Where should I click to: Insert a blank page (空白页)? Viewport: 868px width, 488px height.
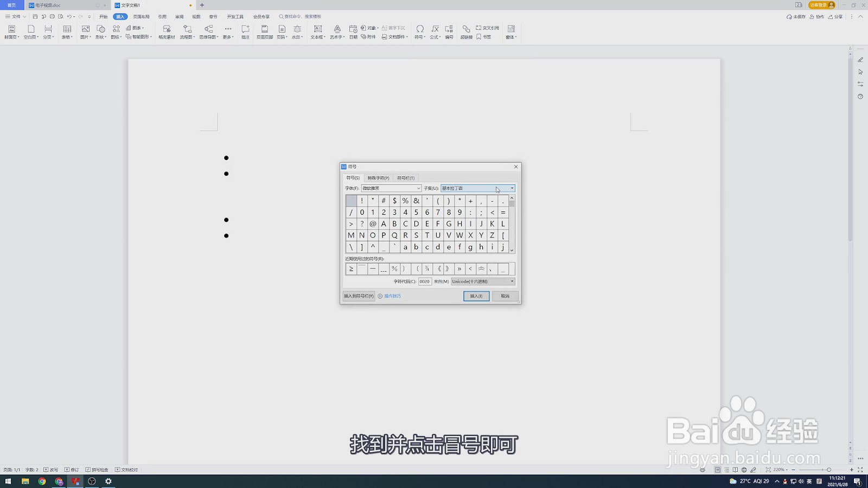click(31, 32)
